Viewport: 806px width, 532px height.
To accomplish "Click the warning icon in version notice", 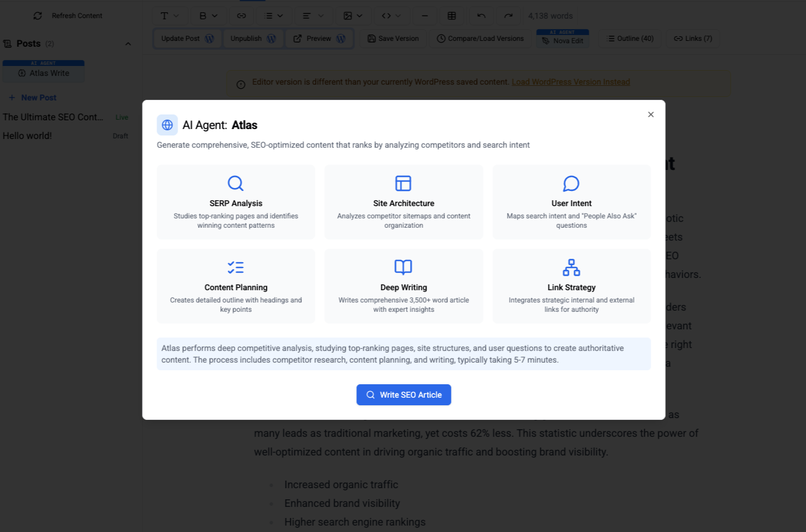I will tap(241, 85).
